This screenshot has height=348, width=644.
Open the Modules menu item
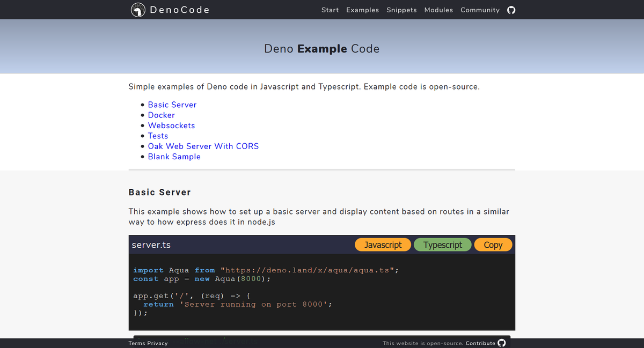tap(438, 10)
